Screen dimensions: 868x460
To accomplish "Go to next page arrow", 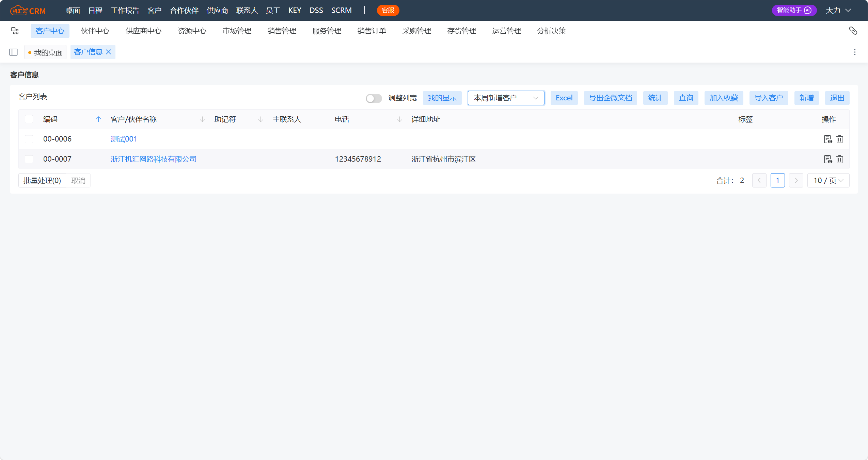I will pos(796,180).
